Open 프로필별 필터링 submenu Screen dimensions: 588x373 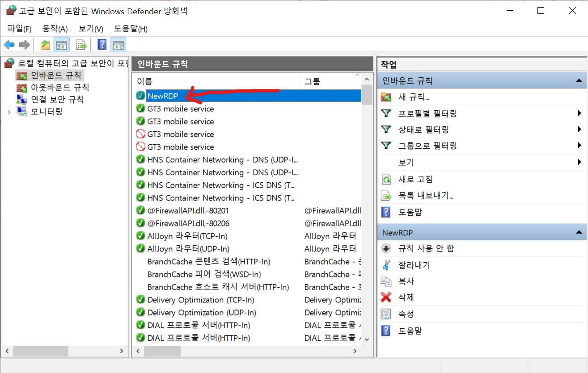[481, 113]
